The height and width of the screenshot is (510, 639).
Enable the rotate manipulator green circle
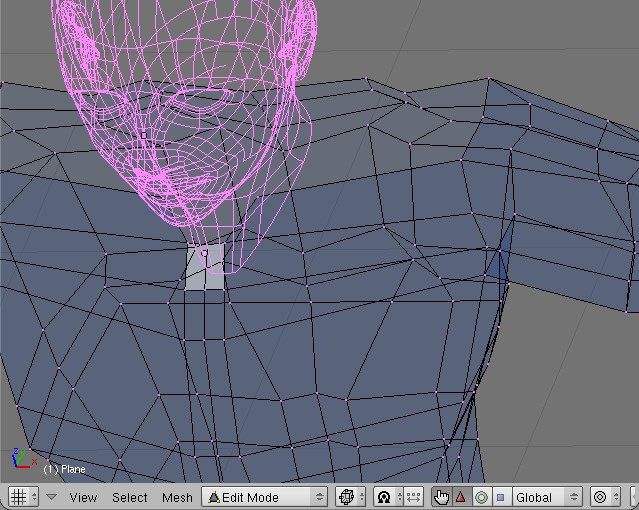pos(481,497)
